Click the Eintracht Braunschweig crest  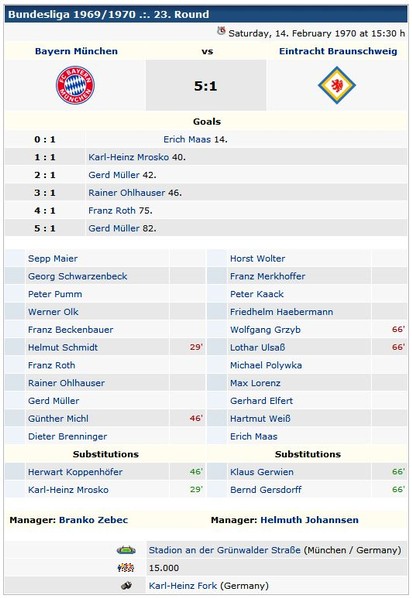pyautogui.click(x=337, y=85)
